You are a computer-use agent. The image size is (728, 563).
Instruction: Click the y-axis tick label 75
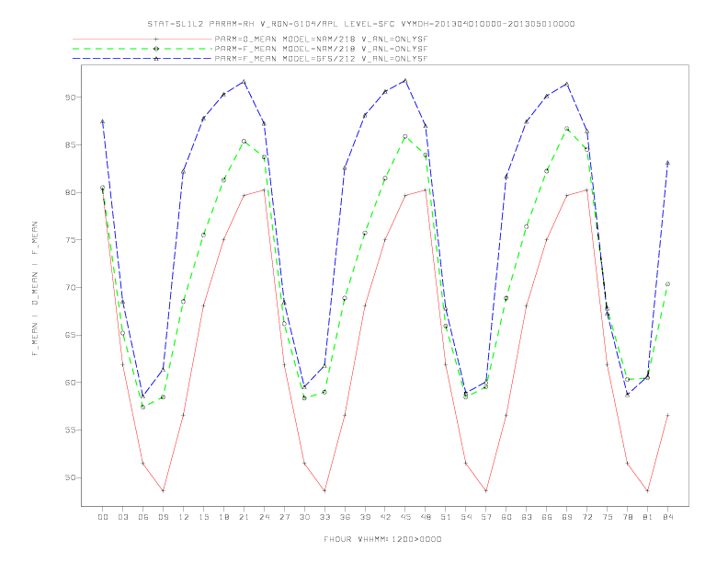point(70,240)
